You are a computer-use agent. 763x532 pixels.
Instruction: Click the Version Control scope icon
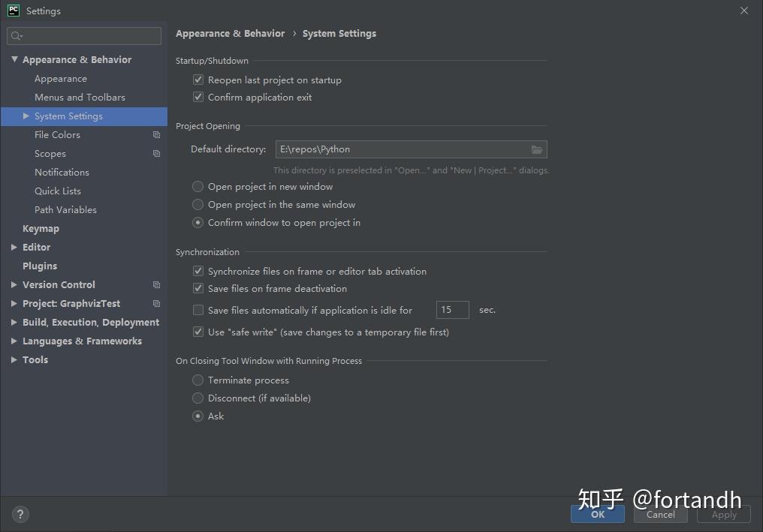(156, 284)
